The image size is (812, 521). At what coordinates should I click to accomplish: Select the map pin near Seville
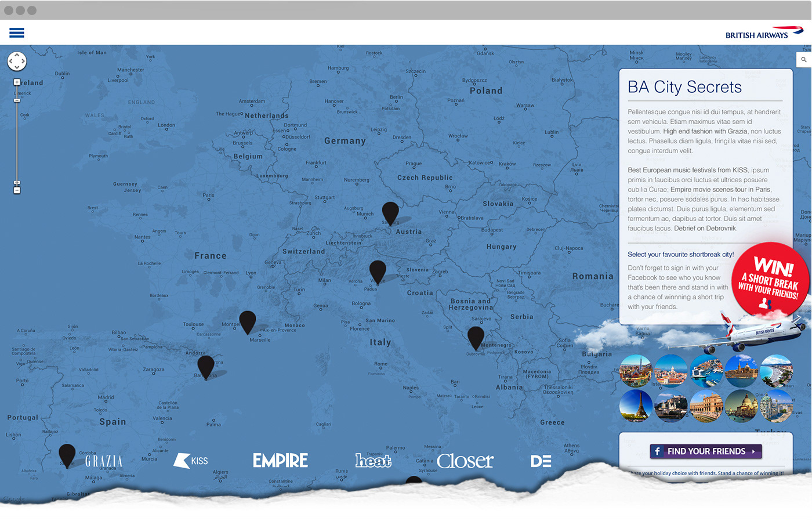pyautogui.click(x=67, y=456)
